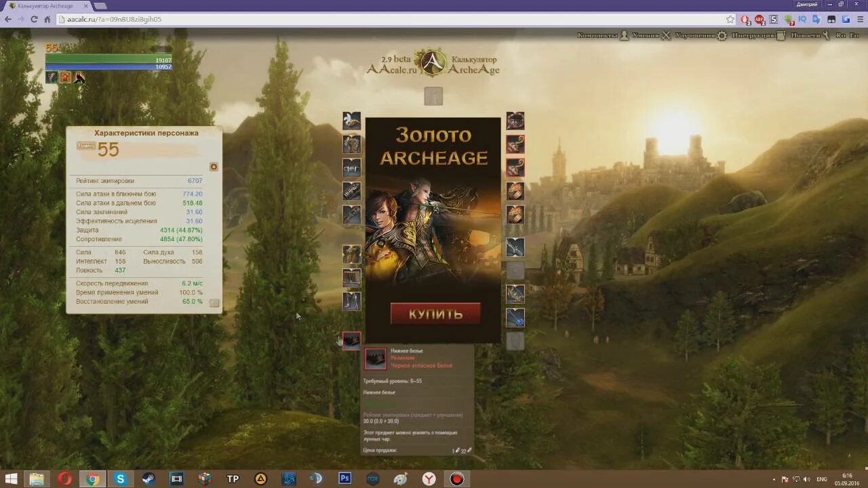Screen dimensions: 868x488
Task: Select the first ring slot
Action: tap(515, 191)
